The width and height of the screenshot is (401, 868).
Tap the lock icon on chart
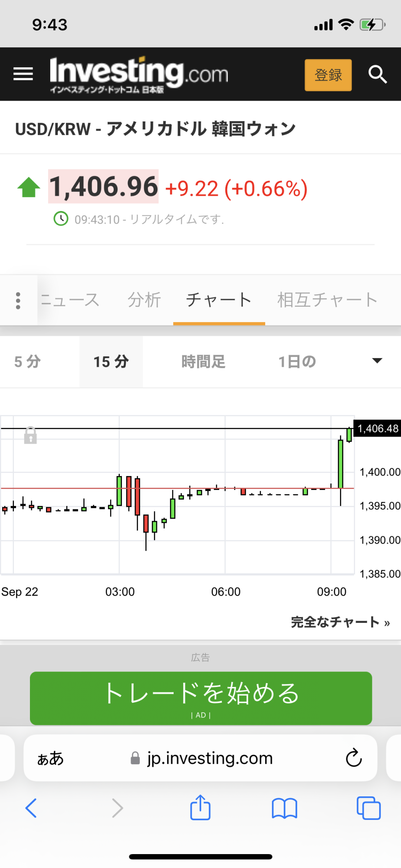click(x=30, y=435)
